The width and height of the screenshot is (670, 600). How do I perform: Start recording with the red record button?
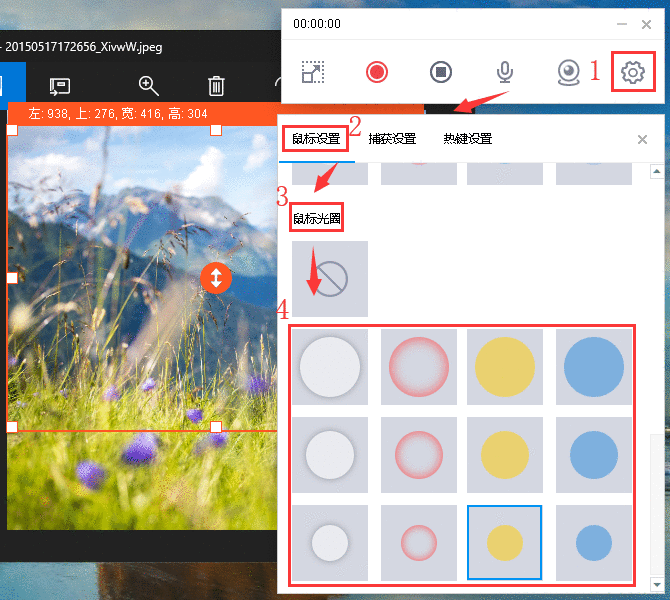[x=376, y=72]
